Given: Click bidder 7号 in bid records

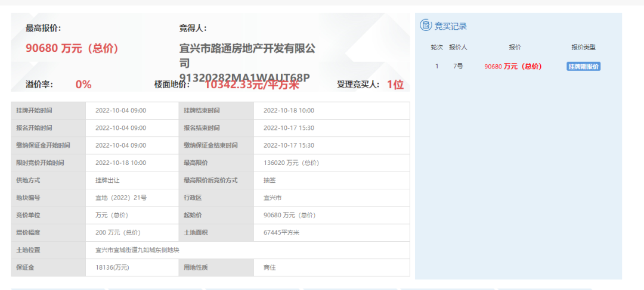Looking at the screenshot, I should point(458,67).
